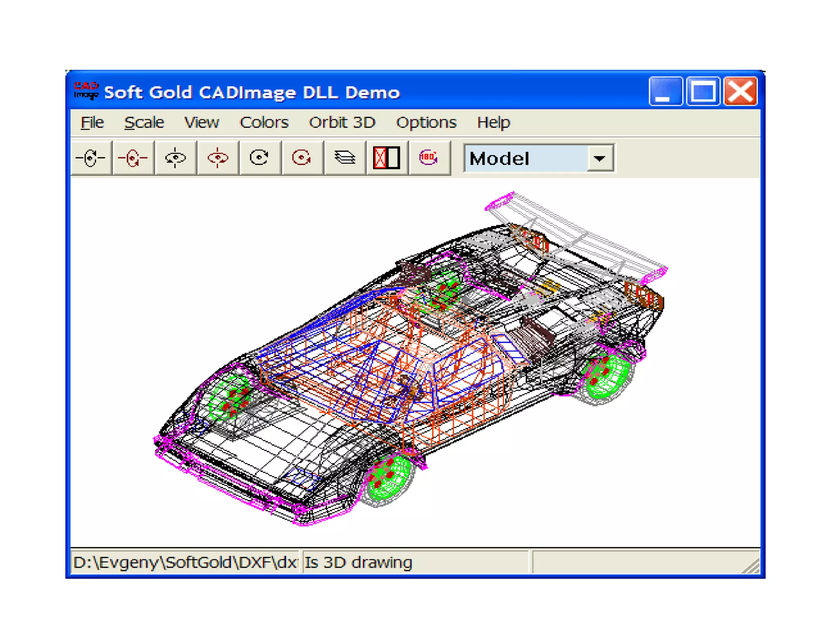Click the 180 degree rotation icon
This screenshot has height=630, width=840.
click(429, 158)
